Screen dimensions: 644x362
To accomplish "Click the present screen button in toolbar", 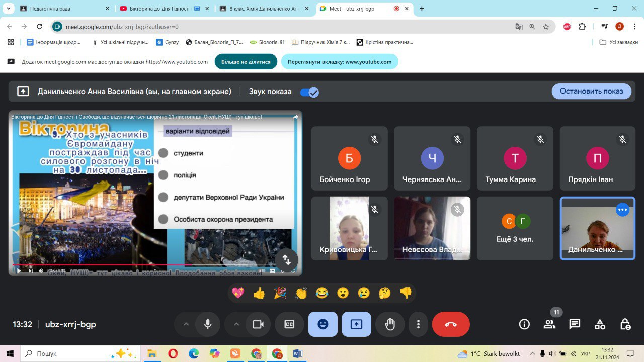I will [x=356, y=324].
